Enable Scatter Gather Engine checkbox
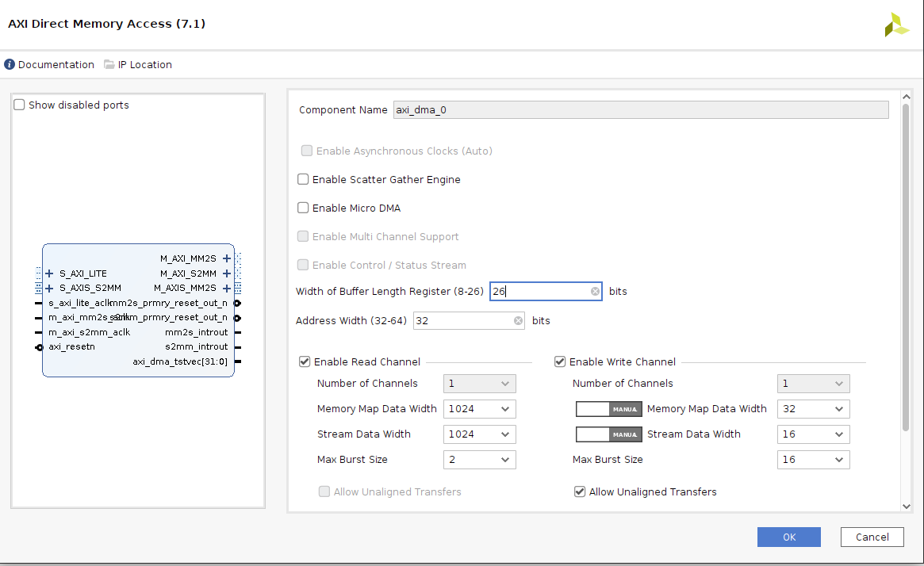The width and height of the screenshot is (924, 566). (x=303, y=179)
